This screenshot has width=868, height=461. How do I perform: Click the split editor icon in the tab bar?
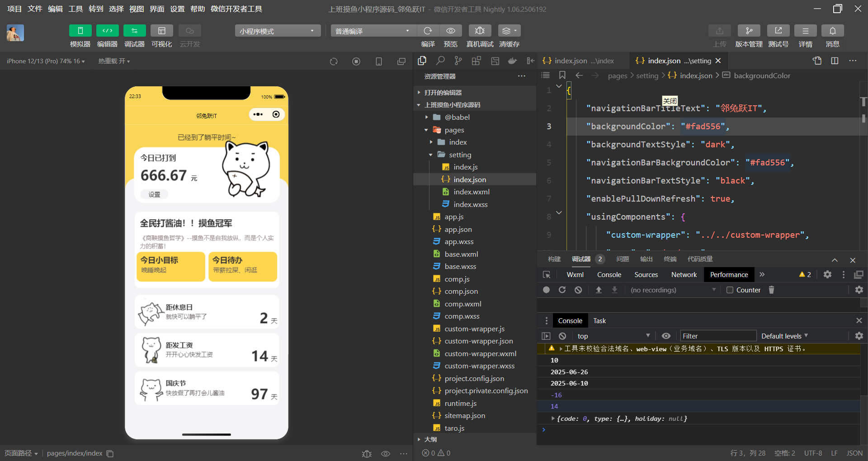coord(835,61)
